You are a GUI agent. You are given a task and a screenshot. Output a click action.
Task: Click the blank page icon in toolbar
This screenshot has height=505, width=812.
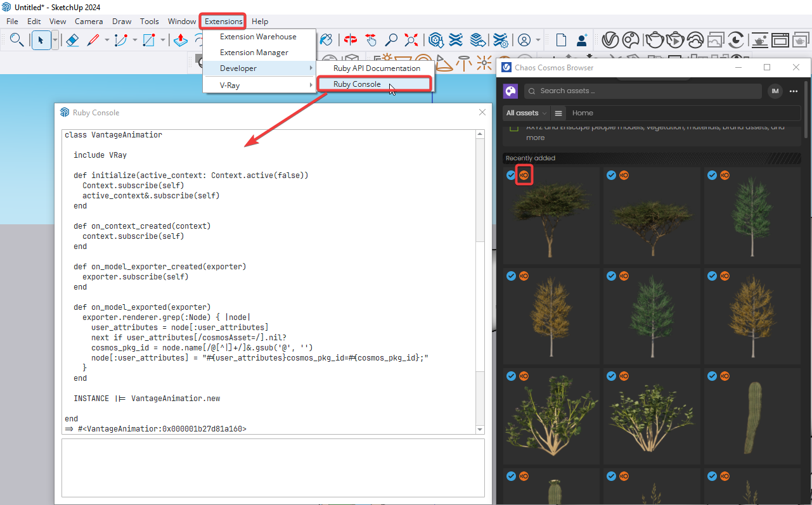561,40
